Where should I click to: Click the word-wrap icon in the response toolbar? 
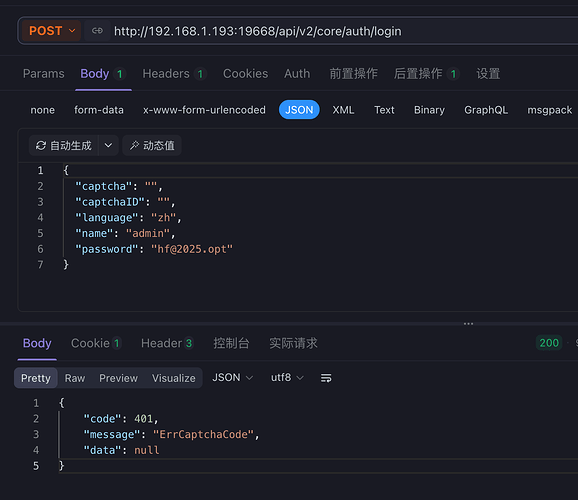(x=326, y=378)
